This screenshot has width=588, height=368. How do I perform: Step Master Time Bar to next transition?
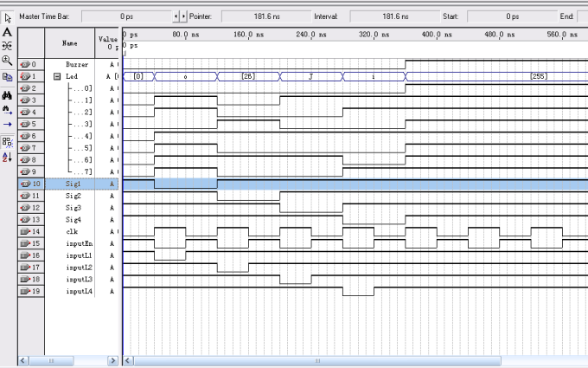[183, 16]
